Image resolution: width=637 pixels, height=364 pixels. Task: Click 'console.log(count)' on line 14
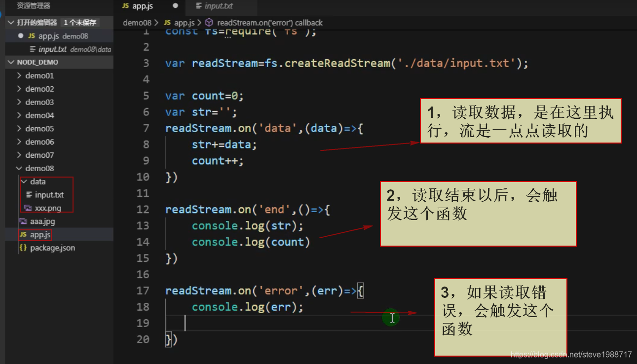tap(251, 242)
